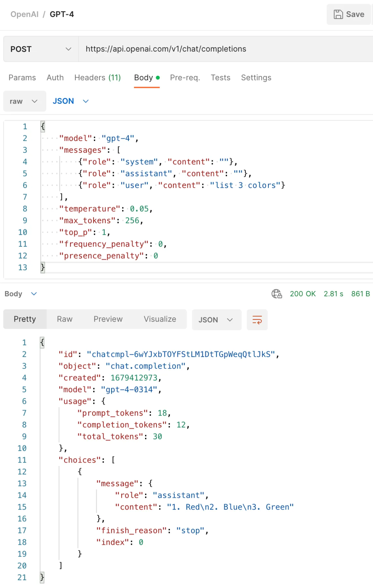Show the response Preview view
The height and width of the screenshot is (588, 373).
[108, 319]
